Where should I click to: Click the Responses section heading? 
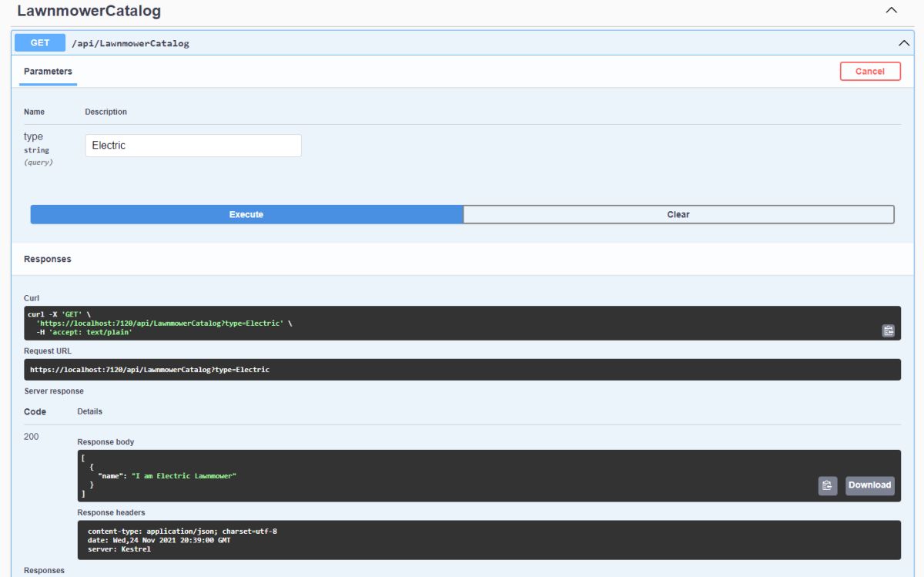[x=48, y=260]
